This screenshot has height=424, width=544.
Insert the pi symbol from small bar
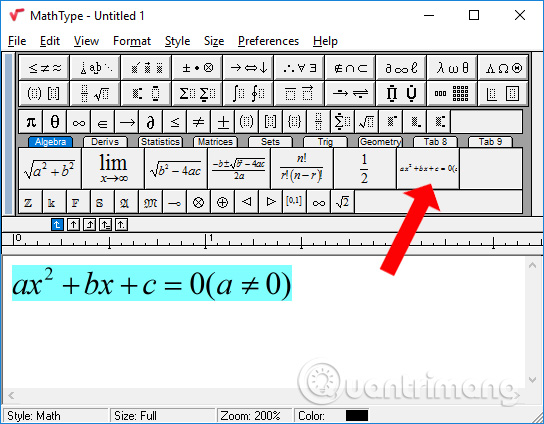pos(31,122)
